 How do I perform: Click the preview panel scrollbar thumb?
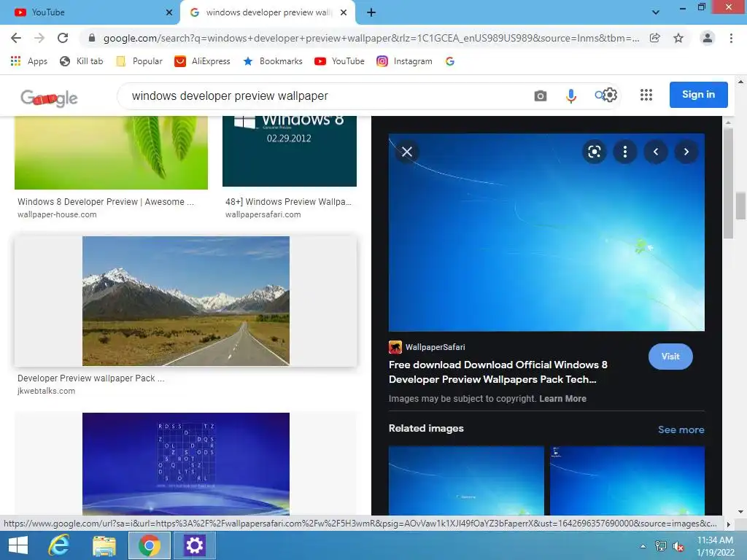pyautogui.click(x=728, y=183)
